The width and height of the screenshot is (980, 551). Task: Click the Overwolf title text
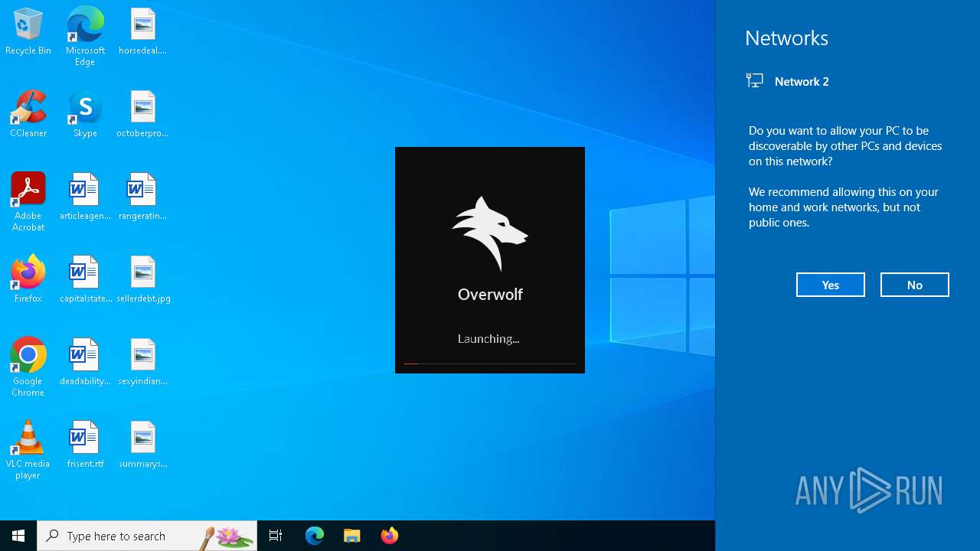(490, 294)
